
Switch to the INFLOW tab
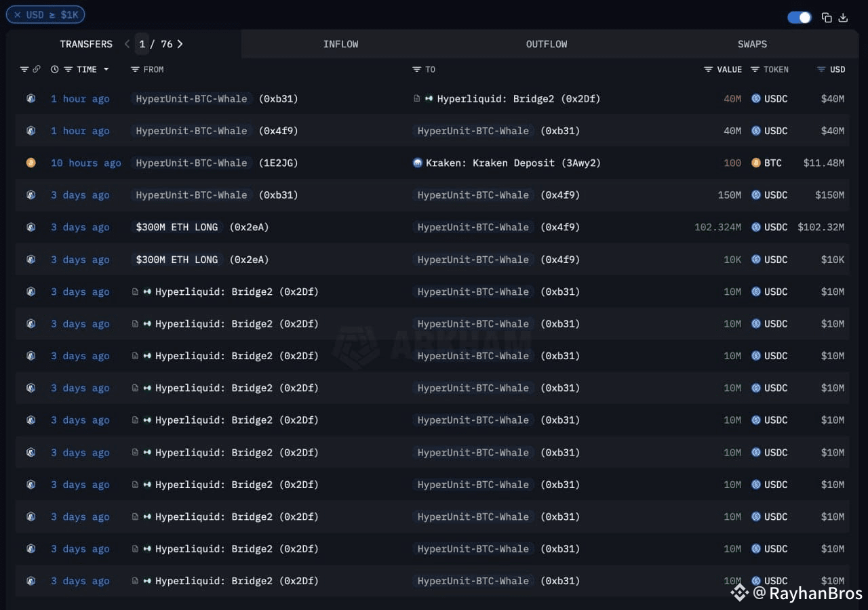point(340,43)
